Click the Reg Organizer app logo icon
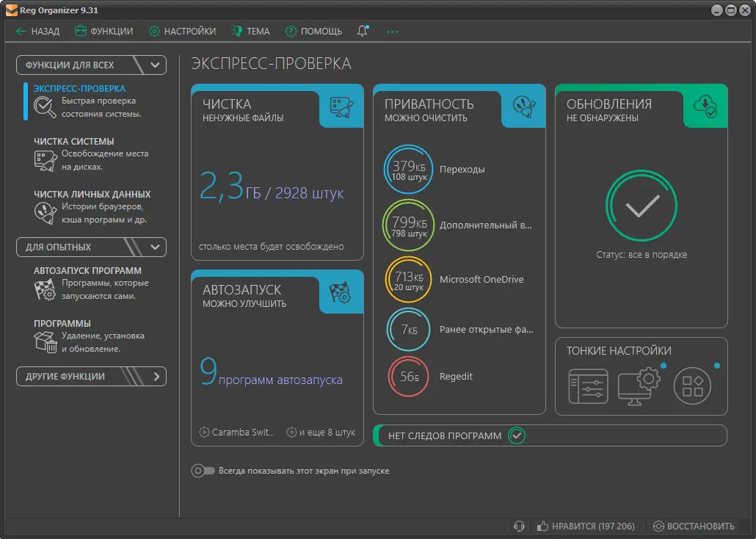The image size is (756, 539). tap(12, 10)
